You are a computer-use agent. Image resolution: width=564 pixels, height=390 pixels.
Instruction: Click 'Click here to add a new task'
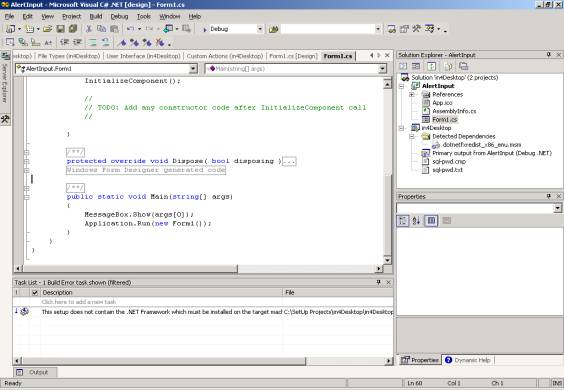(x=79, y=302)
